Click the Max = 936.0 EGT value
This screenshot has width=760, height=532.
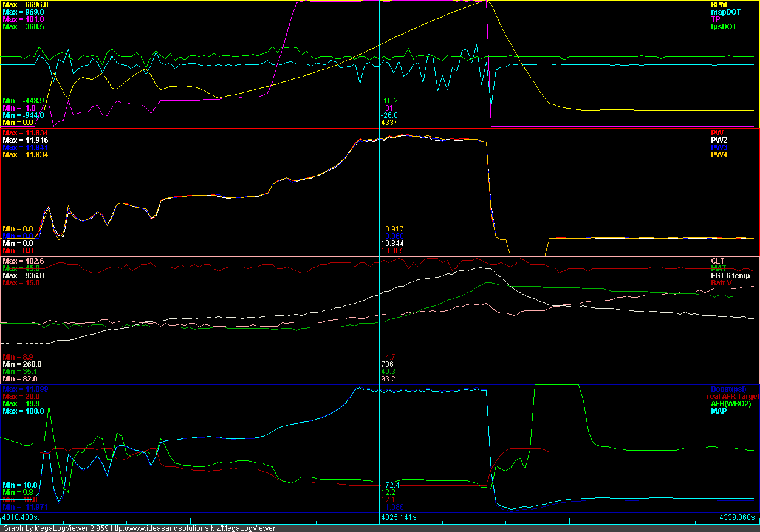[23, 276]
